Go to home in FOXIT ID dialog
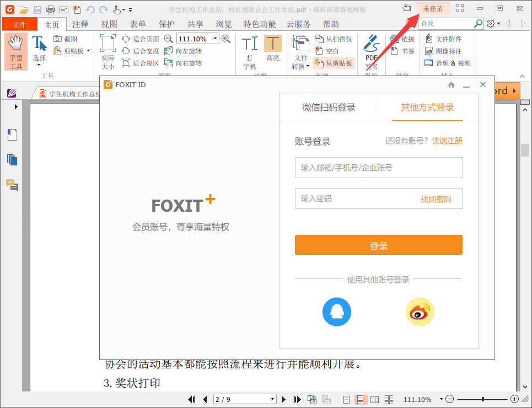Image resolution: width=532 pixels, height=408 pixels. tap(451, 85)
